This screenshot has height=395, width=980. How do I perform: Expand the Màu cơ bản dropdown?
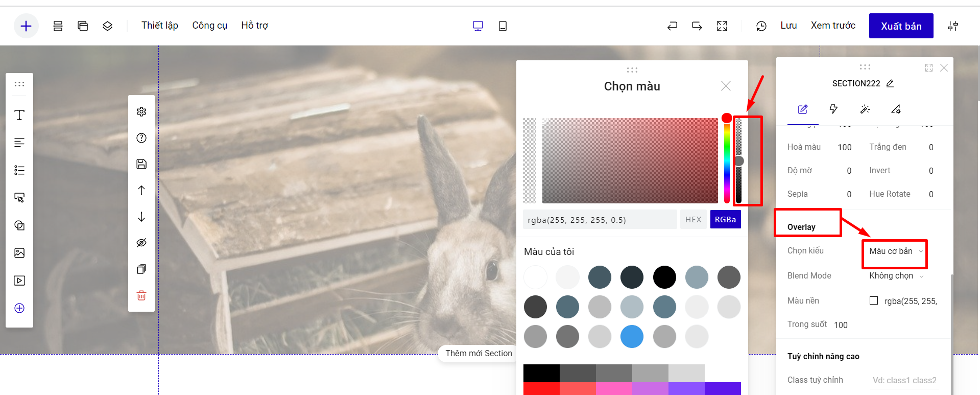point(896,251)
